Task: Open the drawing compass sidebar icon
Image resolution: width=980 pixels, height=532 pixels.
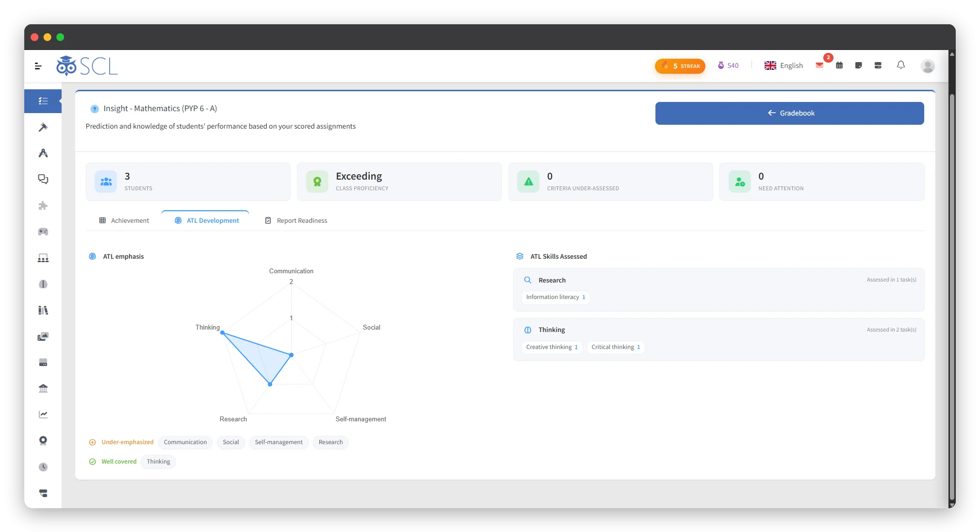Action: 43,153
